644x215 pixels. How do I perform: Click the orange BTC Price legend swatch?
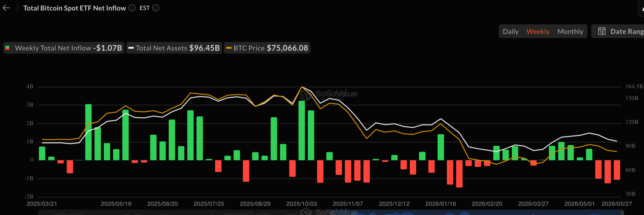pyautogui.click(x=229, y=48)
